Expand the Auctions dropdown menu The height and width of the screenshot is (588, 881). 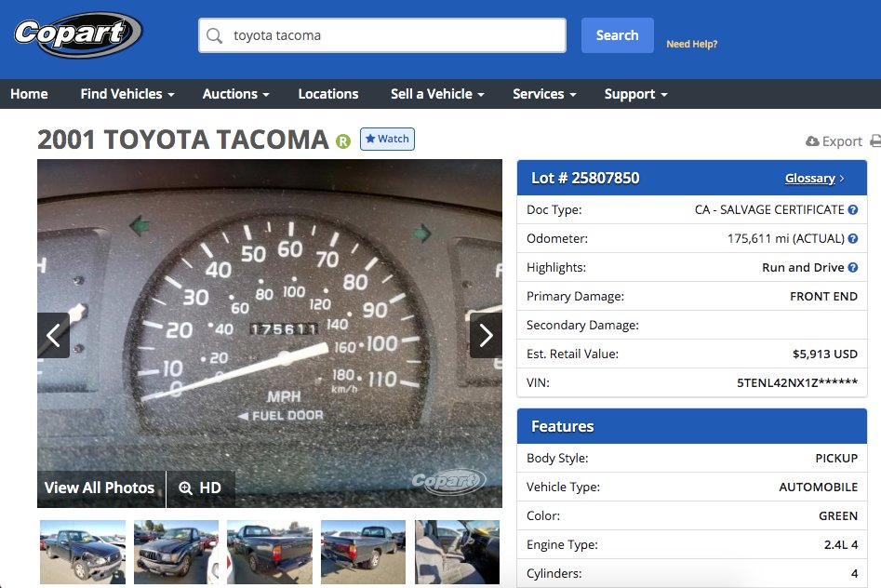point(236,94)
